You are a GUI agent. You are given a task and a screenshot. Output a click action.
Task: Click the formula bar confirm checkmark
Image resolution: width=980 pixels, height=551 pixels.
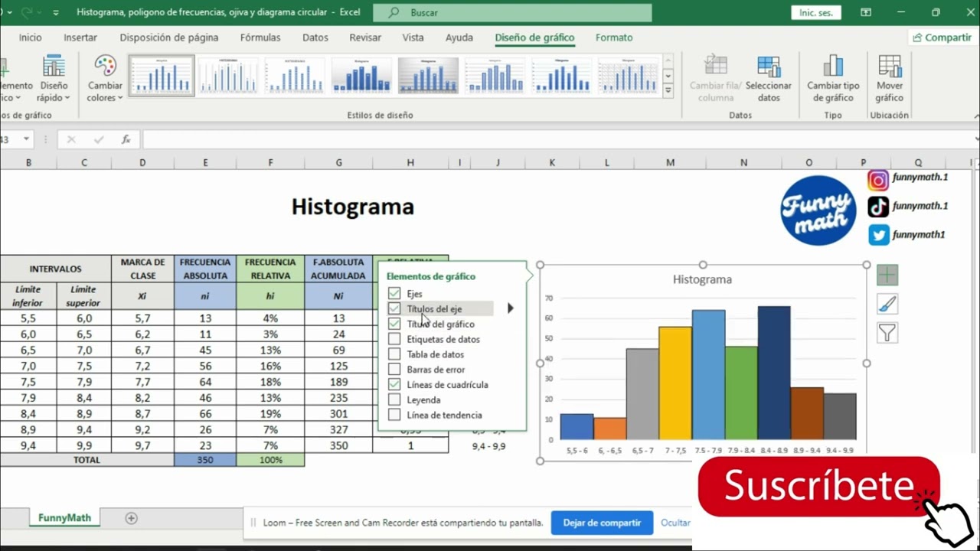[98, 139]
